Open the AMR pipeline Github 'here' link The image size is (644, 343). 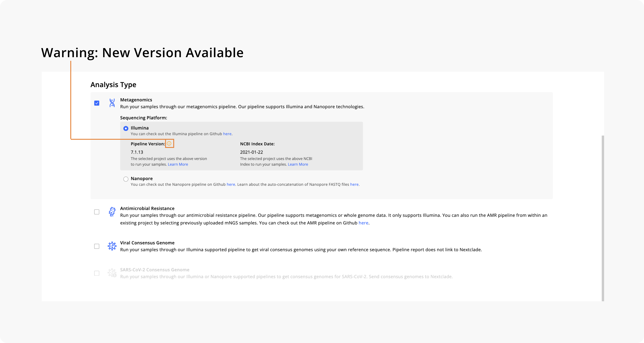coord(363,223)
